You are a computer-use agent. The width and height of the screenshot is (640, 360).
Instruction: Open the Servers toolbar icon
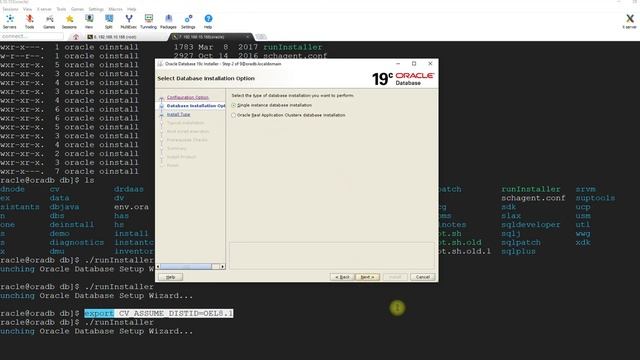pyautogui.click(x=9, y=21)
